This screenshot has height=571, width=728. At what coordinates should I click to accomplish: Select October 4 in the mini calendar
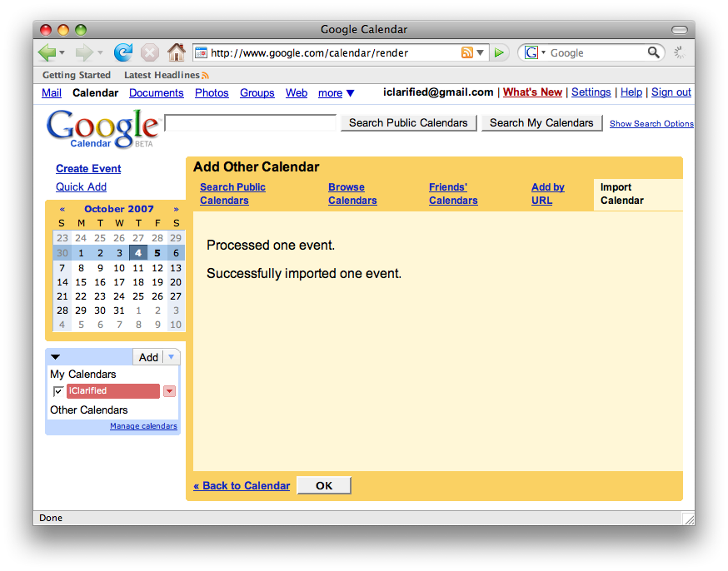pos(138,252)
